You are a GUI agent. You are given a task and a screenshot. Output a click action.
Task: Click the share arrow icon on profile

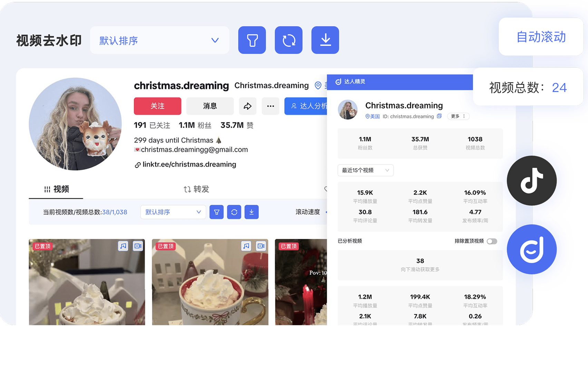(247, 106)
